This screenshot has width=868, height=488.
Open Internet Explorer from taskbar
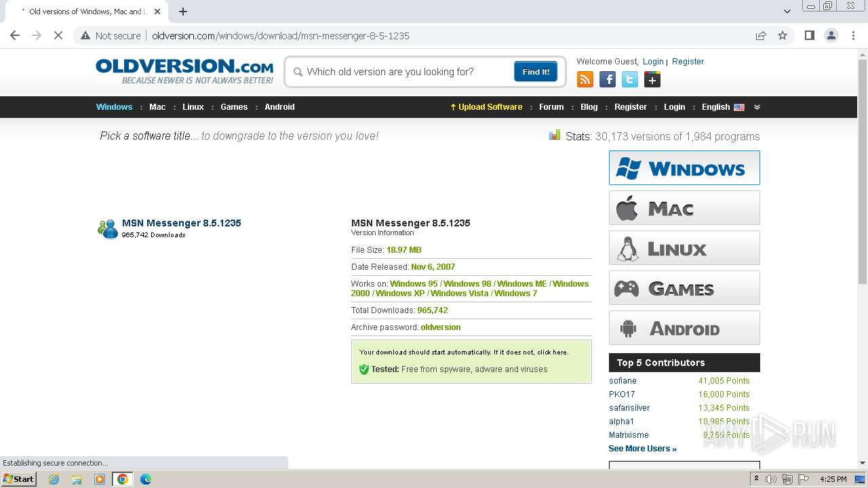(54, 479)
